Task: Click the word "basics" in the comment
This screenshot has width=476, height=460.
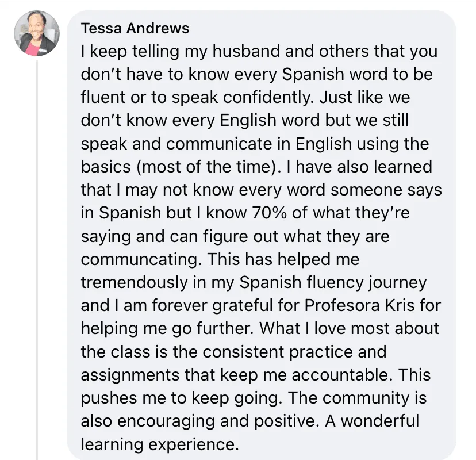Action: tap(106, 167)
